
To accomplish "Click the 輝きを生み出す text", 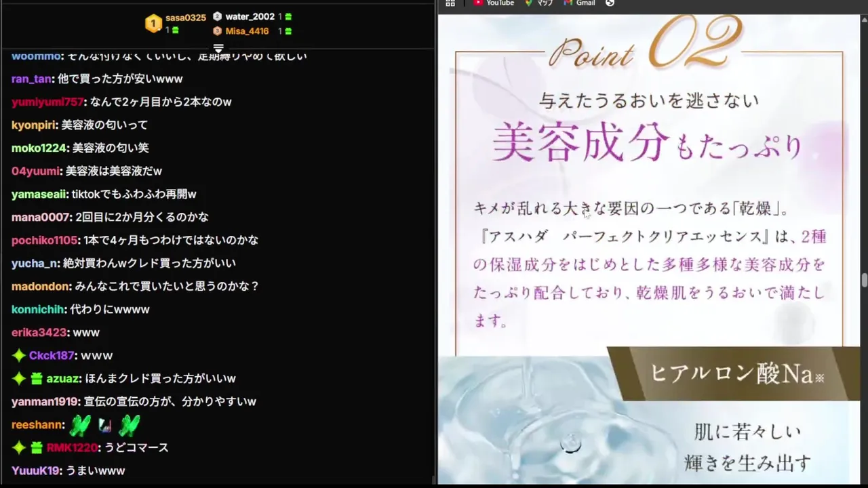I will pyautogui.click(x=748, y=463).
